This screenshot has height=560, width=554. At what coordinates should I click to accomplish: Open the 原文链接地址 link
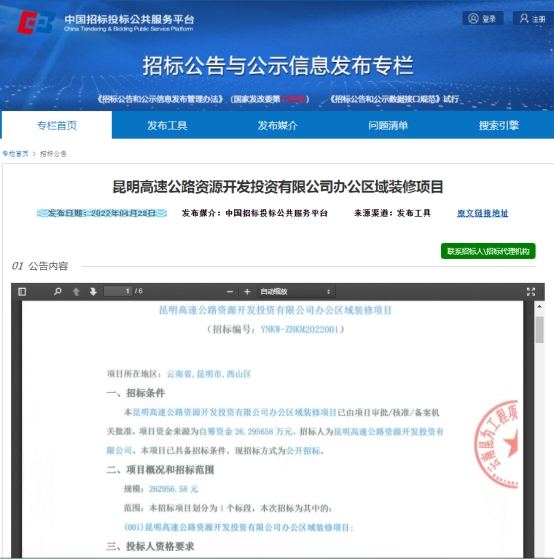point(483,213)
